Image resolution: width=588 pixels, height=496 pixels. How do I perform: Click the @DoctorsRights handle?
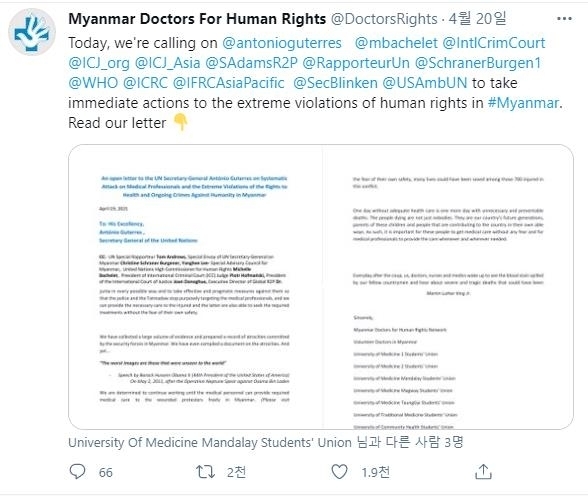click(x=384, y=19)
